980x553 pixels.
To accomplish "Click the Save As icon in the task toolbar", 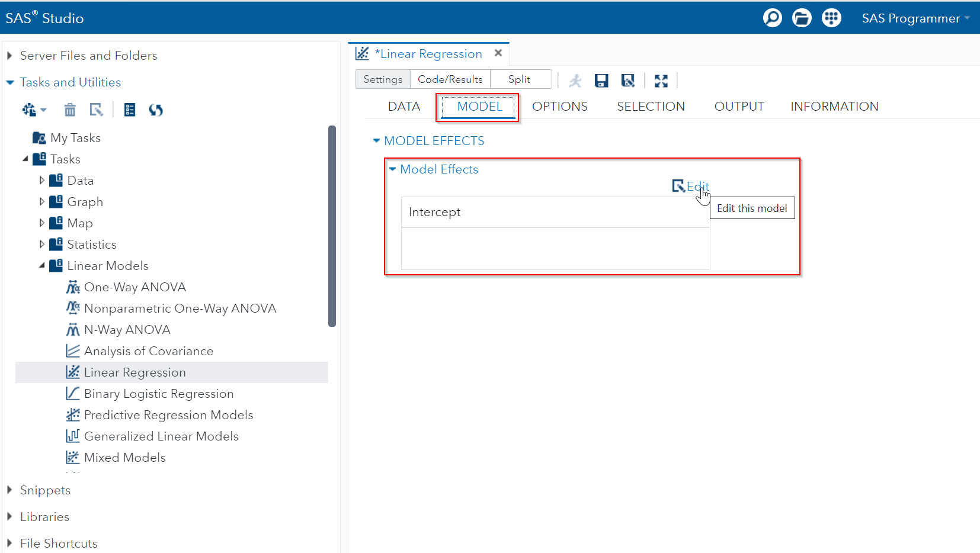I will click(628, 80).
